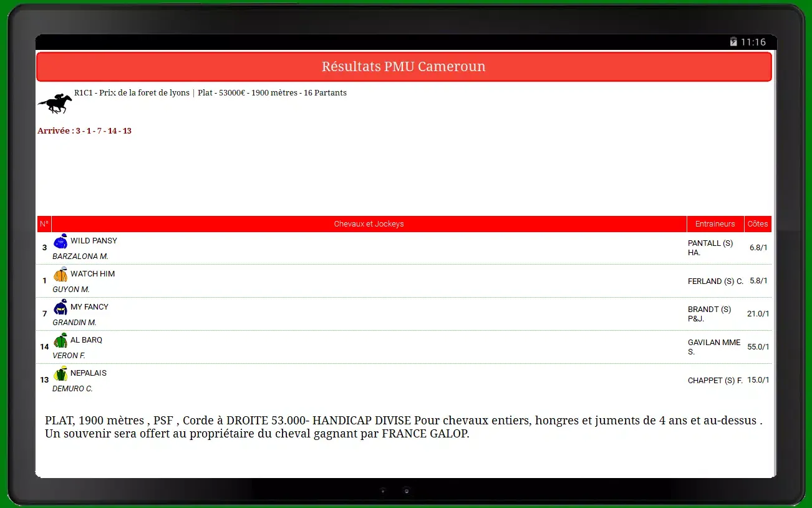Click horse name MY FANCY
The height and width of the screenshot is (508, 812).
click(x=89, y=307)
